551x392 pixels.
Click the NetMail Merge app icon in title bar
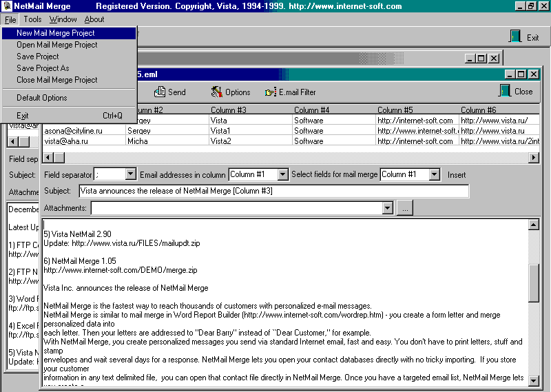[7, 6]
